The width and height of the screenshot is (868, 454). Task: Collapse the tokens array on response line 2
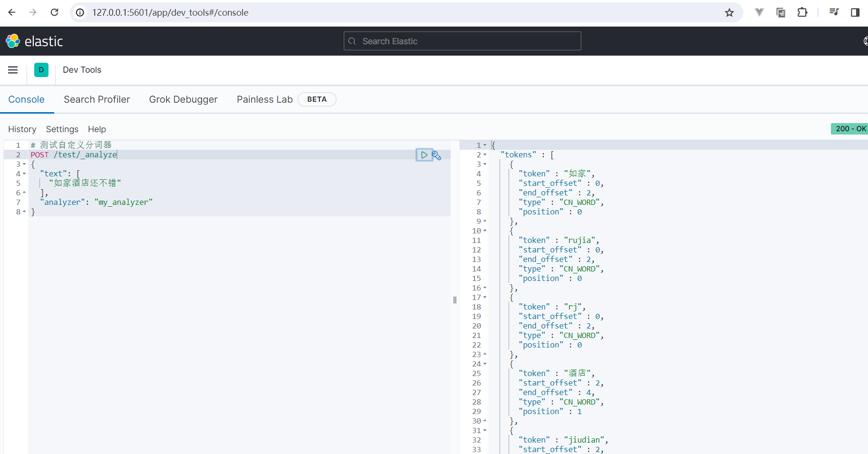point(485,155)
